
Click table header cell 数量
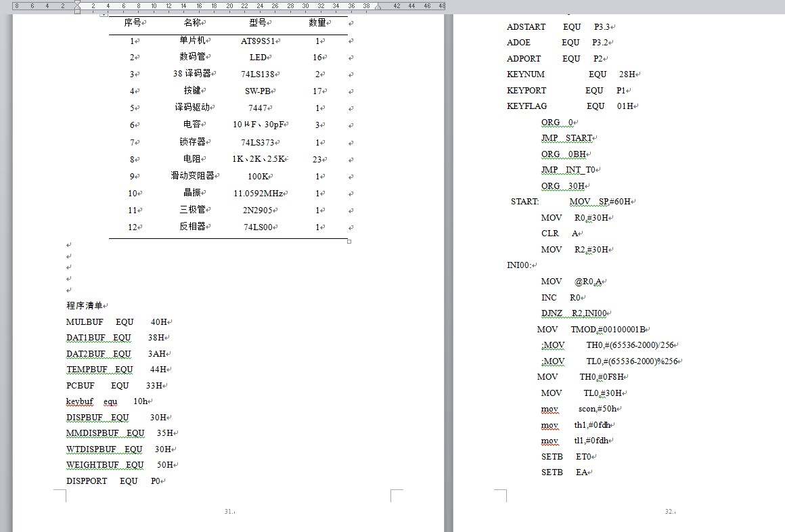point(318,22)
